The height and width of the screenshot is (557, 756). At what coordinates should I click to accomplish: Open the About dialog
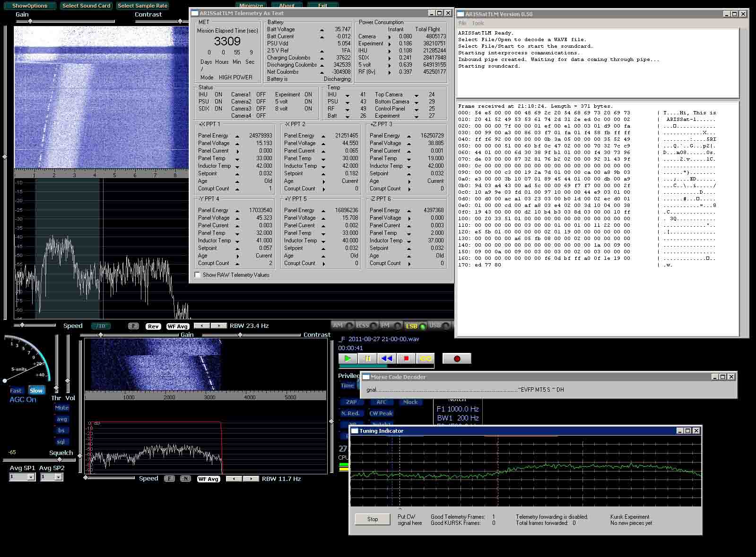(x=287, y=5)
